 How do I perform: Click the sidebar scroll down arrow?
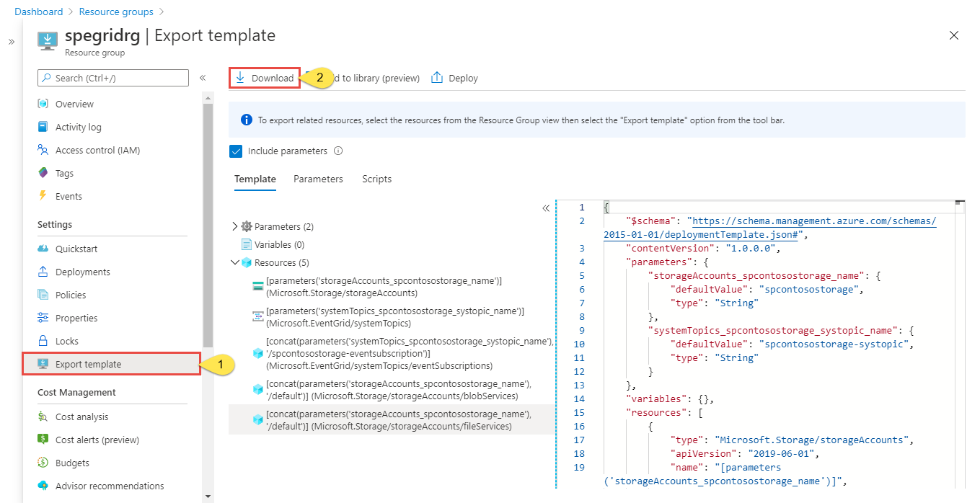point(208,496)
